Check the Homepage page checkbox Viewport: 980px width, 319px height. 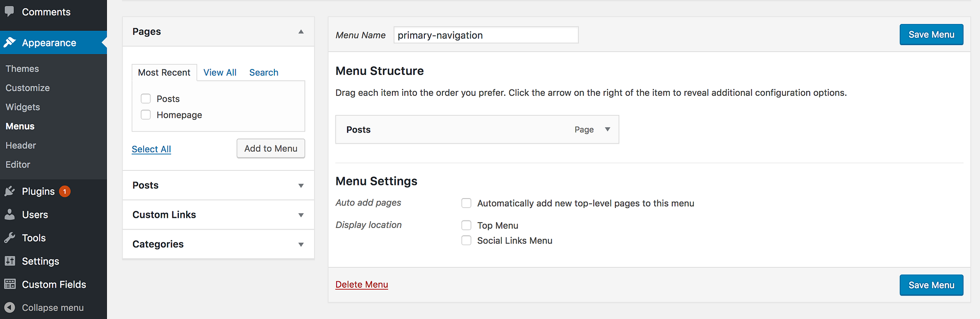[x=146, y=114]
